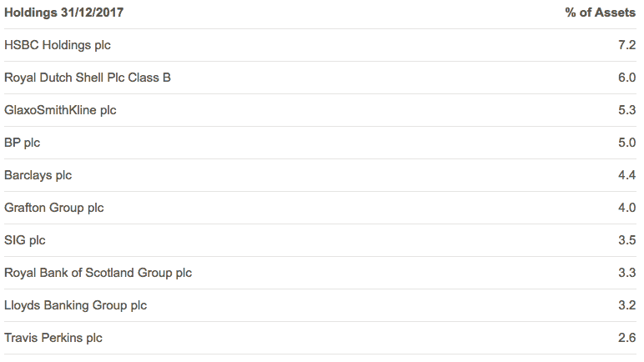This screenshot has width=644, height=362.
Task: Select the 7.2 value for HSBC
Action: (627, 45)
